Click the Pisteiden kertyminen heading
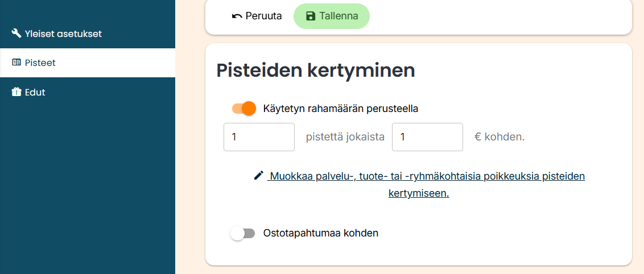 pos(316,70)
